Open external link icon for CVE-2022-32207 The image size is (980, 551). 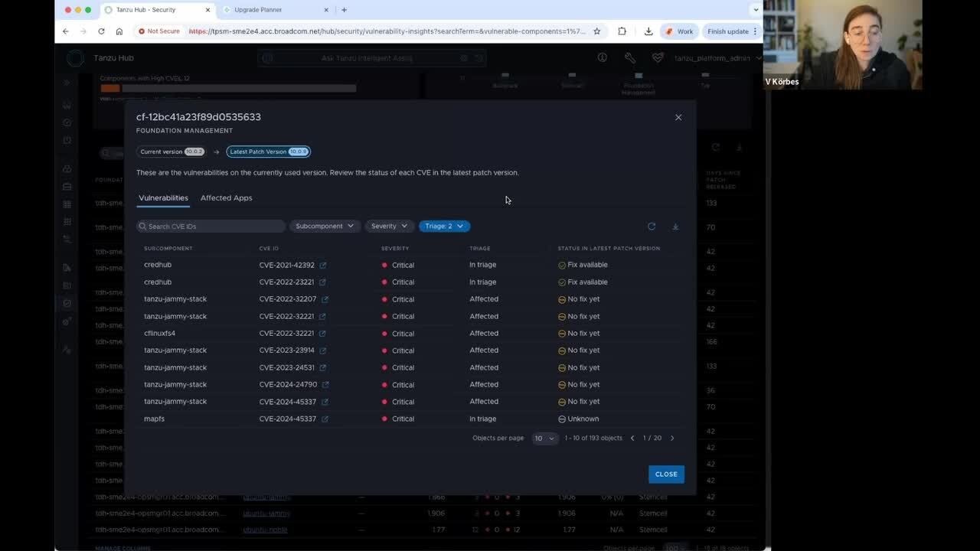tap(325, 299)
